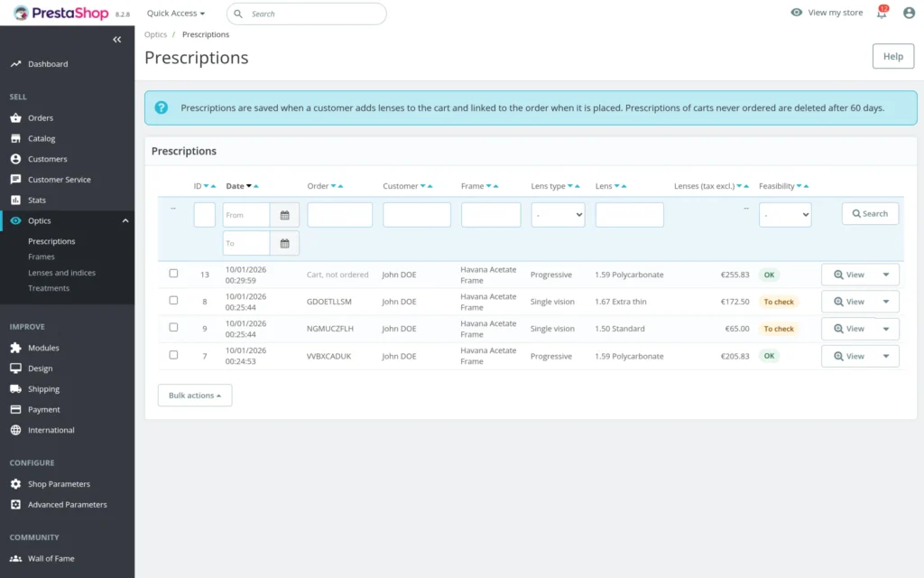
Task: Sort Lens column descending
Action: click(x=617, y=186)
